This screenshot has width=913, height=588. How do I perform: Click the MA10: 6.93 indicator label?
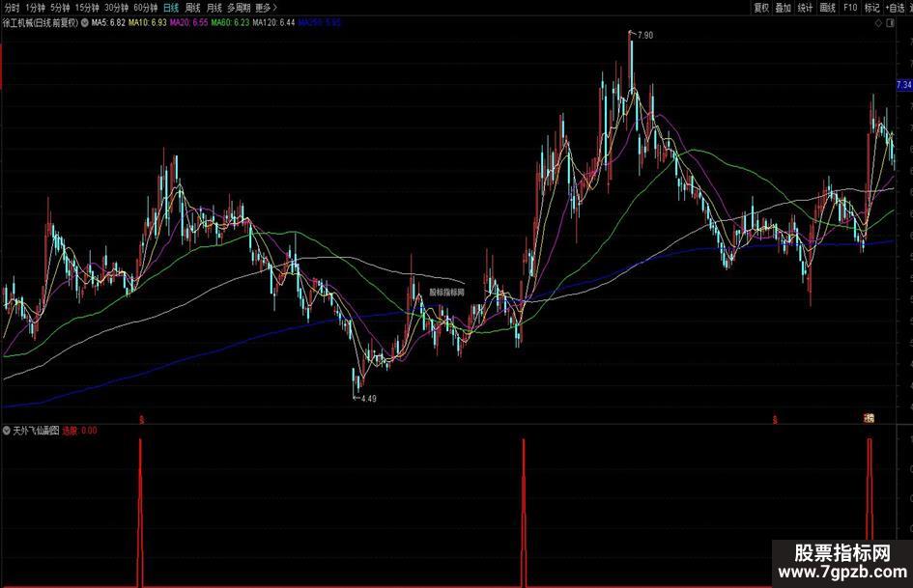[x=147, y=23]
